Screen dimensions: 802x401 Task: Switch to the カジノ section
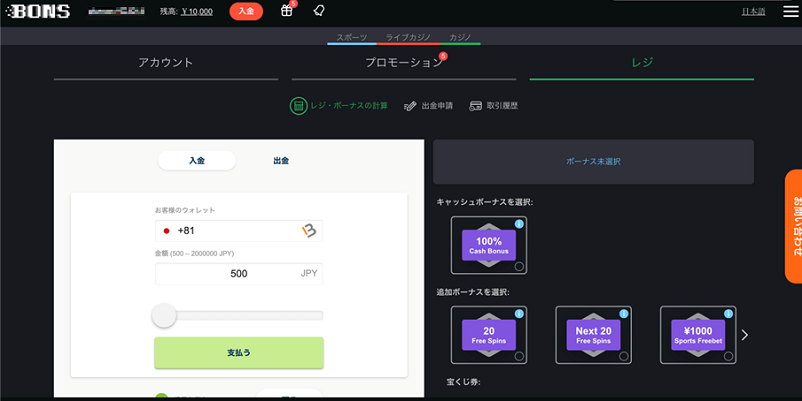click(460, 37)
